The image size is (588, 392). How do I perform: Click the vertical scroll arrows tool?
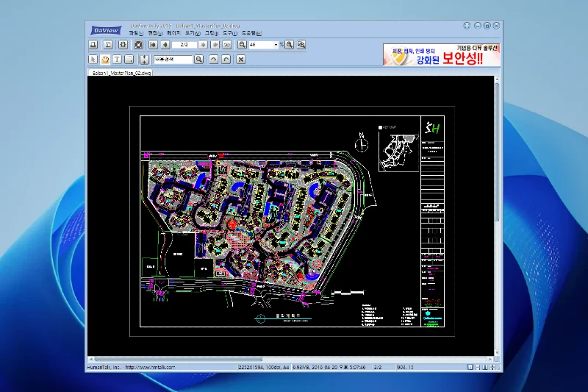pyautogui.click(x=144, y=60)
